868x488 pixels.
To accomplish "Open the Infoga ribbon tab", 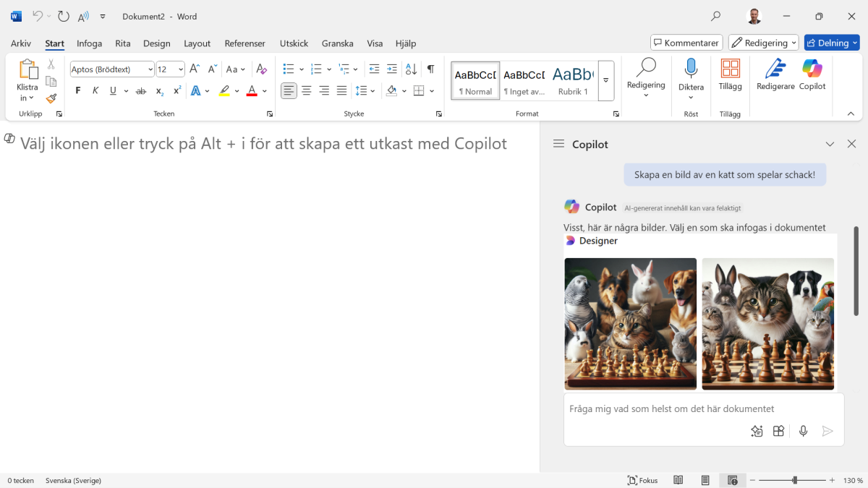I will [x=90, y=43].
